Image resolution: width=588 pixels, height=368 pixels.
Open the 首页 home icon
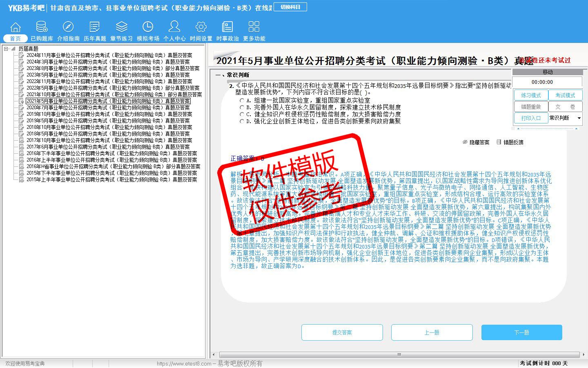pos(16,27)
